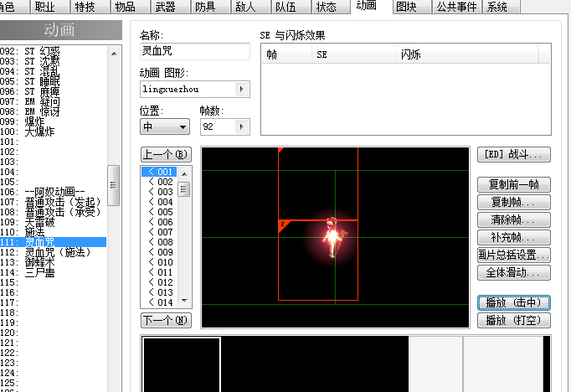The image size is (571, 392).
Task: Switch to the 职业 tab
Action: pos(49,7)
